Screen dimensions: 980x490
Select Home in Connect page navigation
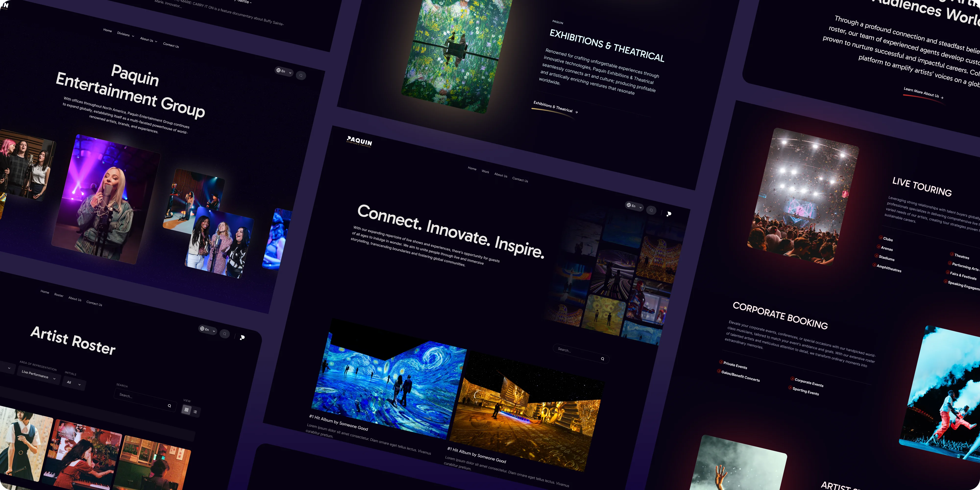click(472, 169)
